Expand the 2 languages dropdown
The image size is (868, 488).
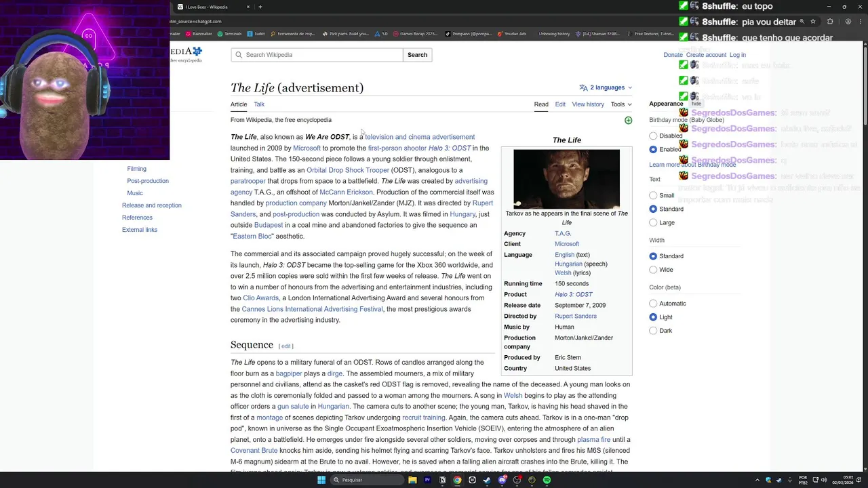point(606,87)
